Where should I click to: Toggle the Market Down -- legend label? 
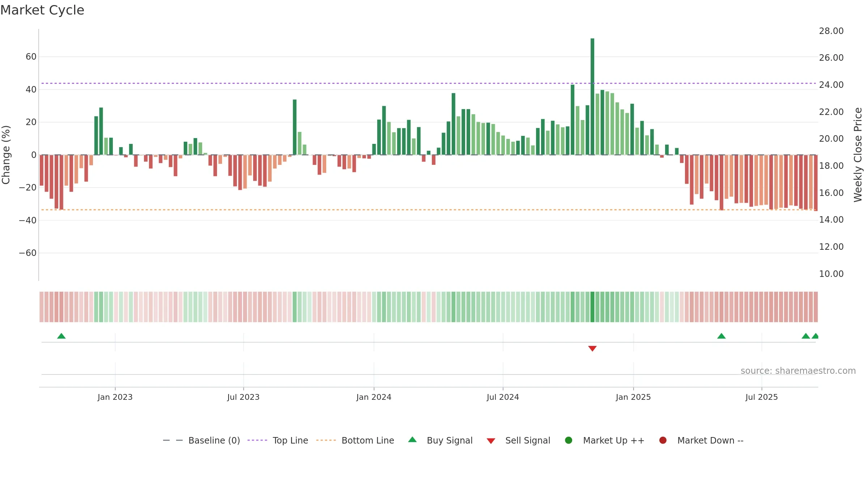[x=710, y=440]
